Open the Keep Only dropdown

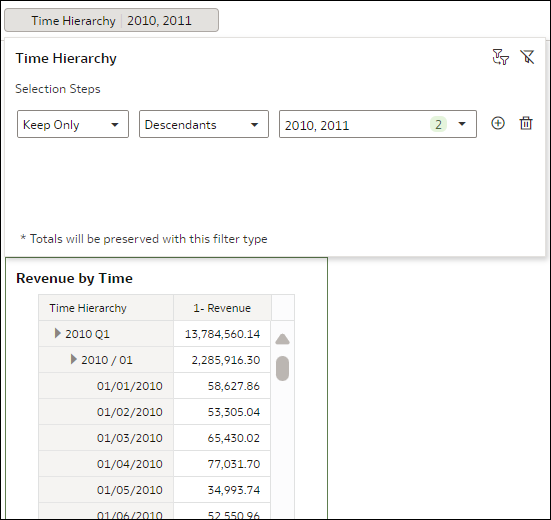point(73,124)
